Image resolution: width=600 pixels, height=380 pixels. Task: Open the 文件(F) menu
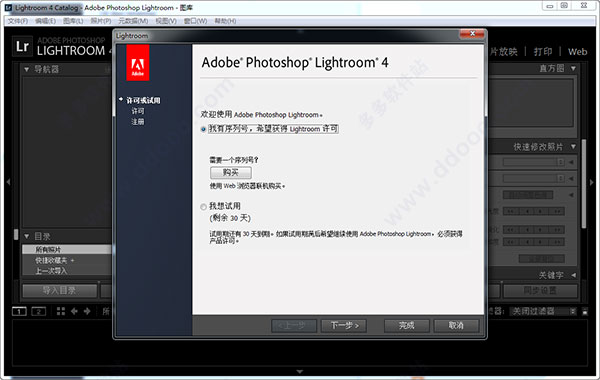point(18,21)
